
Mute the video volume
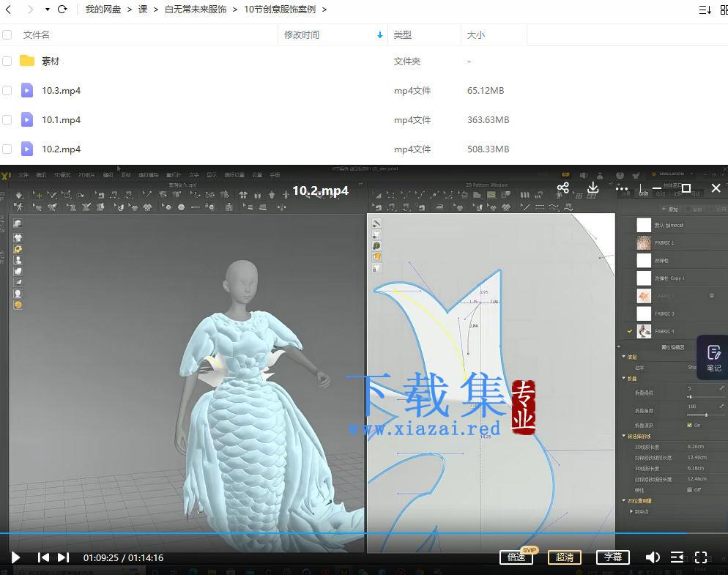point(653,557)
